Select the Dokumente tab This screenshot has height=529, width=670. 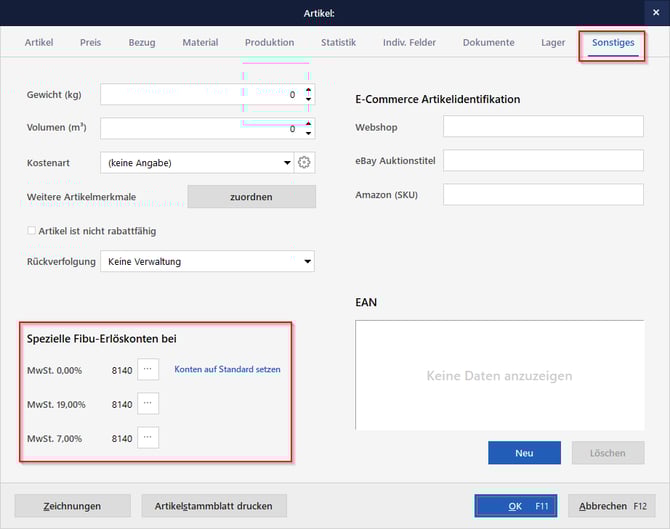tap(488, 43)
